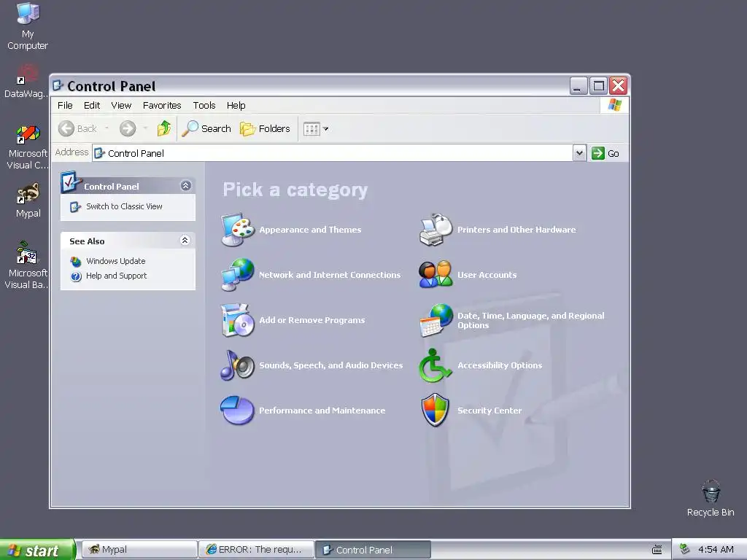Click the Up folder toolbar icon
This screenshot has height=560, width=747.
(x=164, y=128)
